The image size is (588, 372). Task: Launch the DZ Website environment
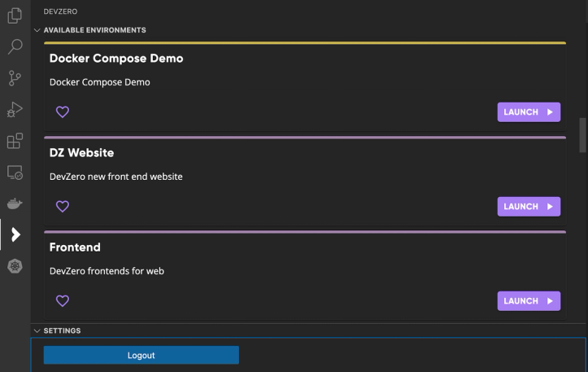click(529, 207)
